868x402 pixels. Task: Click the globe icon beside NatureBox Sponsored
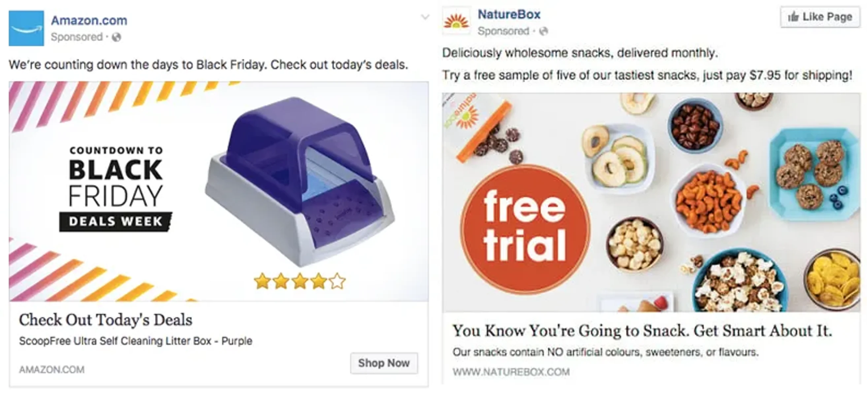(x=544, y=31)
